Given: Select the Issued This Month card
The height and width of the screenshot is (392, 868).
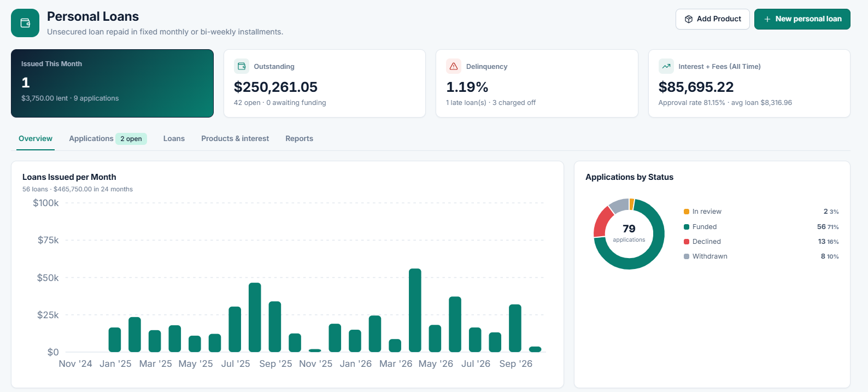Looking at the screenshot, I should pyautogui.click(x=112, y=84).
